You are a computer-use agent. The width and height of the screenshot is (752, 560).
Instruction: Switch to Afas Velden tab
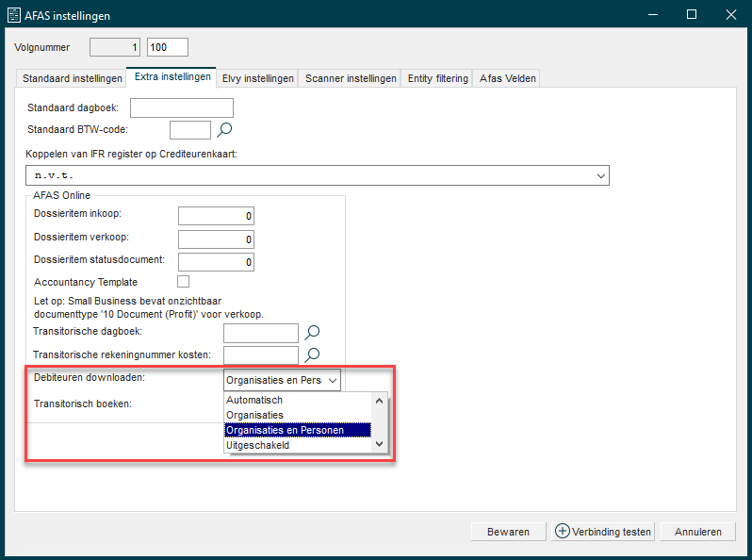pyautogui.click(x=507, y=78)
